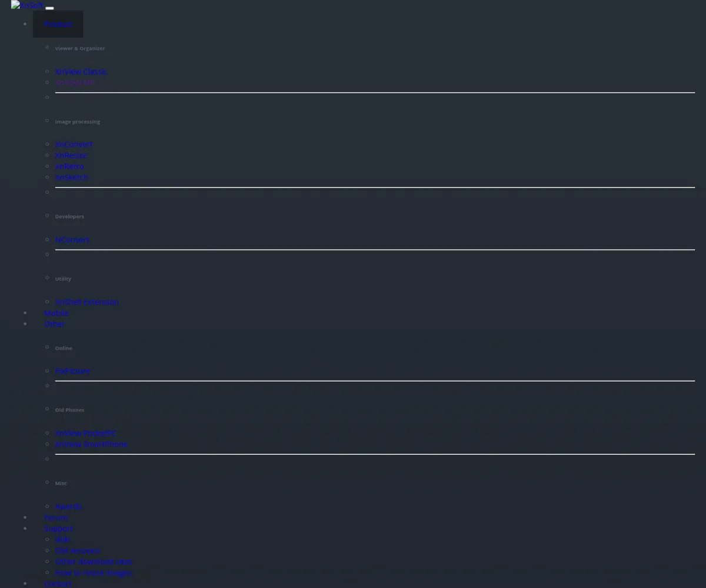Open the XnSketch link
Viewport: 706px width, 588px height.
[x=71, y=177]
